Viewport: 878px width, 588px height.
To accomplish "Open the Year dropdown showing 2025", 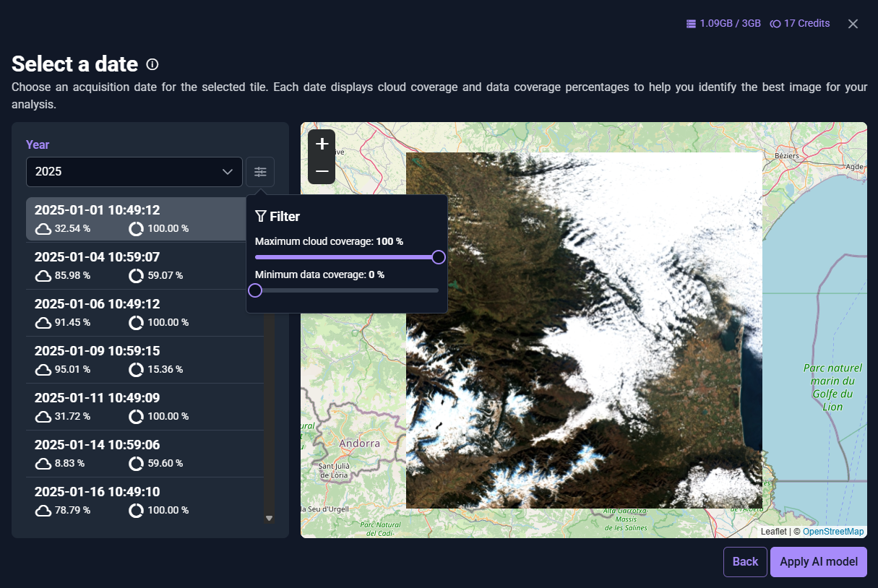I will point(134,171).
